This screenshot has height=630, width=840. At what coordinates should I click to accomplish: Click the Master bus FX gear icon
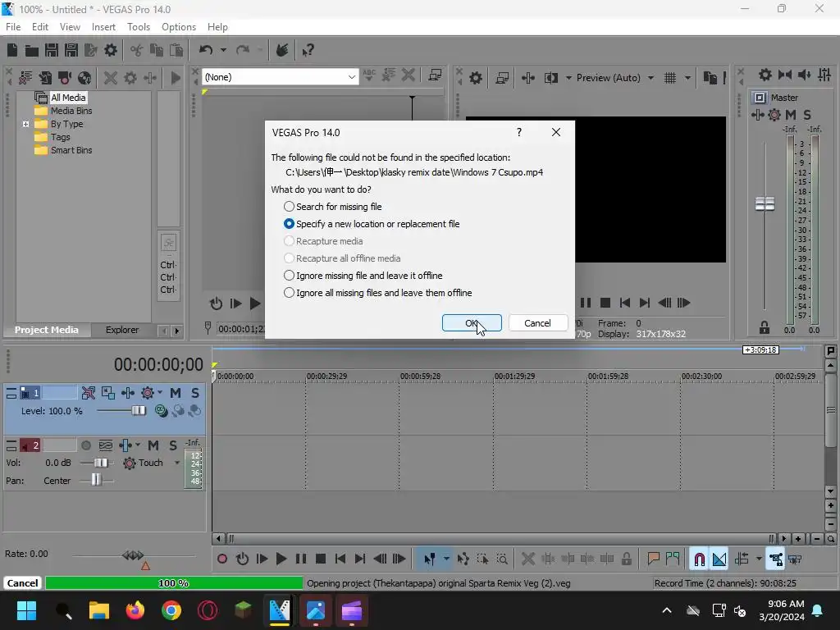point(774,115)
